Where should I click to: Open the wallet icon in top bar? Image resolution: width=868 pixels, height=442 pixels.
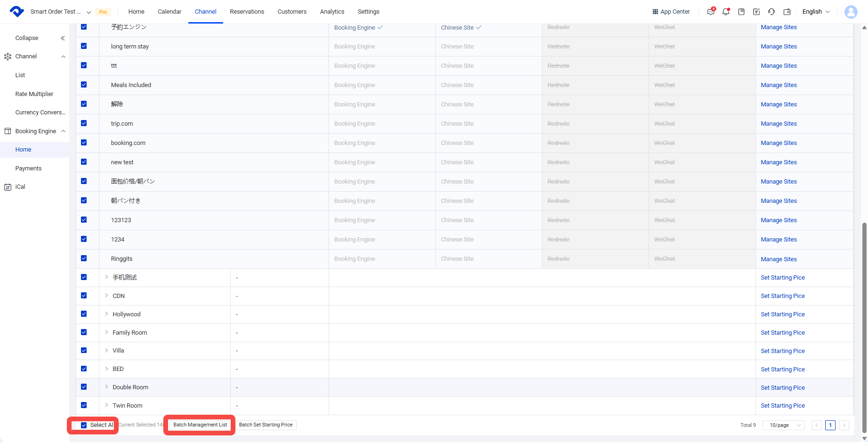(x=787, y=12)
